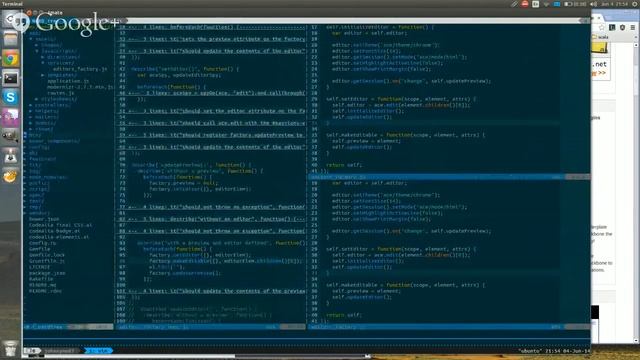Select the modernizr file in the tree
The width and height of the screenshot is (640, 360).
(80, 87)
